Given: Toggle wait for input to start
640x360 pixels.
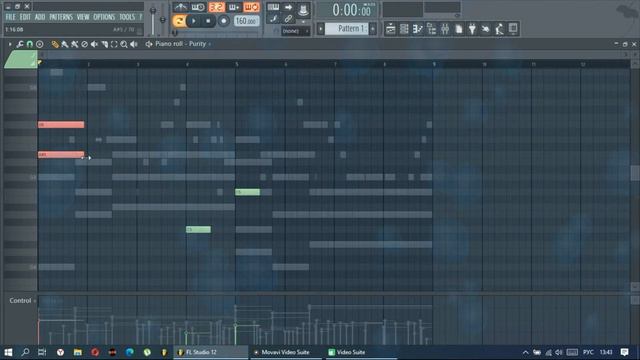Looking at the screenshot, I should tap(198, 7).
